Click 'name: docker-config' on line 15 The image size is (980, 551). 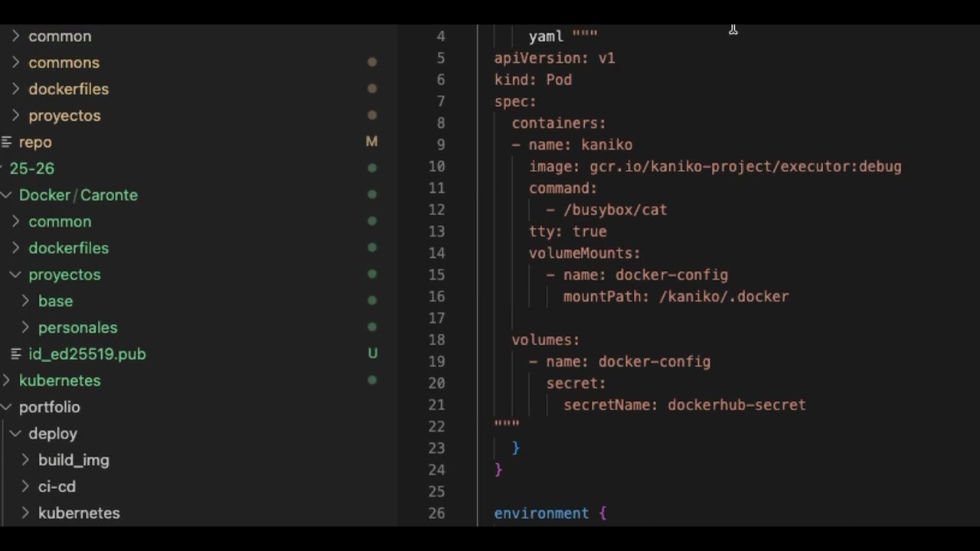click(x=645, y=275)
